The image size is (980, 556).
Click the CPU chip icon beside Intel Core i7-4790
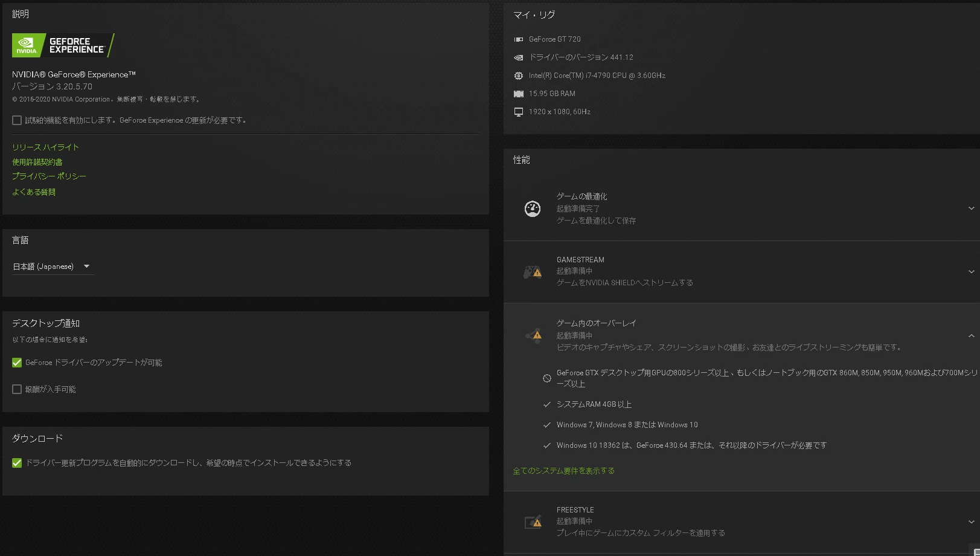click(518, 76)
